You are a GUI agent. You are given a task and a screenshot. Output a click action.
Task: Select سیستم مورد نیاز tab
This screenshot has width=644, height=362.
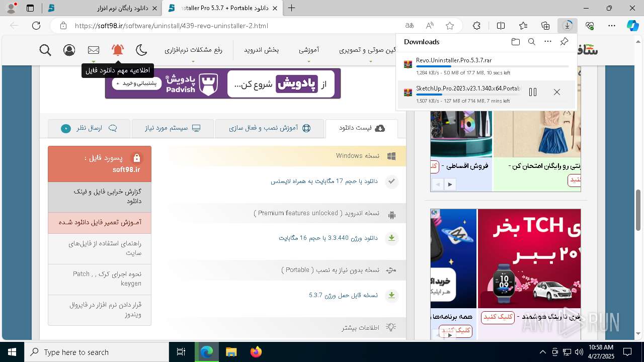pos(173,128)
